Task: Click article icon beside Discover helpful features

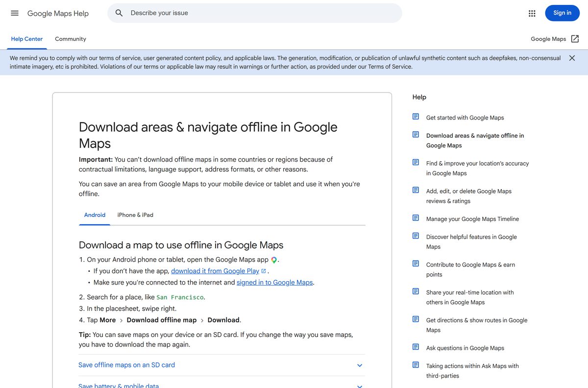Action: pos(416,236)
